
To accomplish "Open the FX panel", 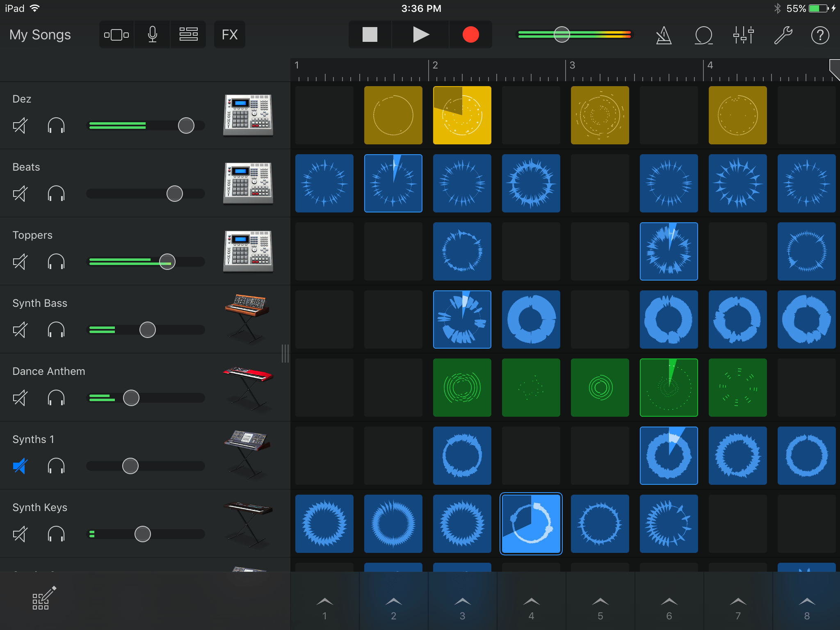I will click(x=229, y=35).
